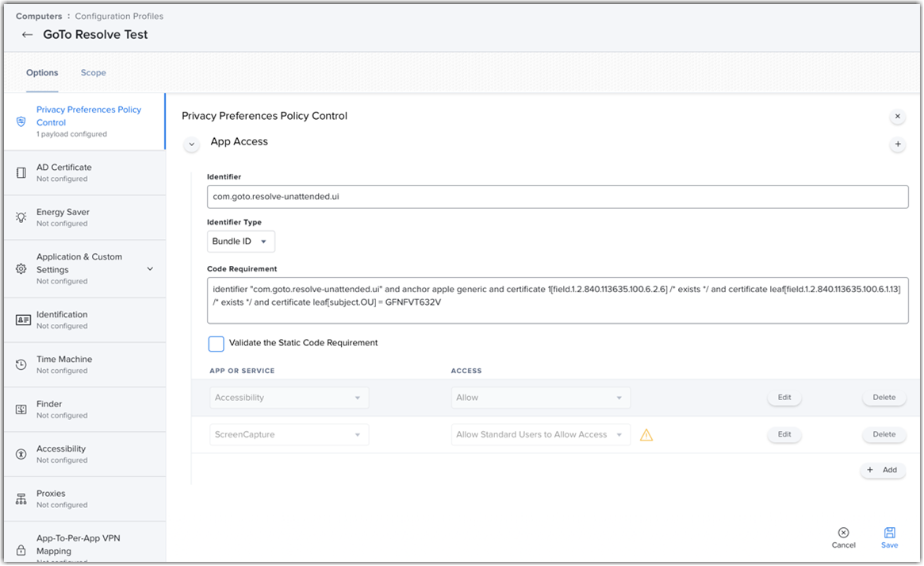Open the ScreenCapture service dropdown
Viewport: 924px width, 566px height.
point(289,435)
